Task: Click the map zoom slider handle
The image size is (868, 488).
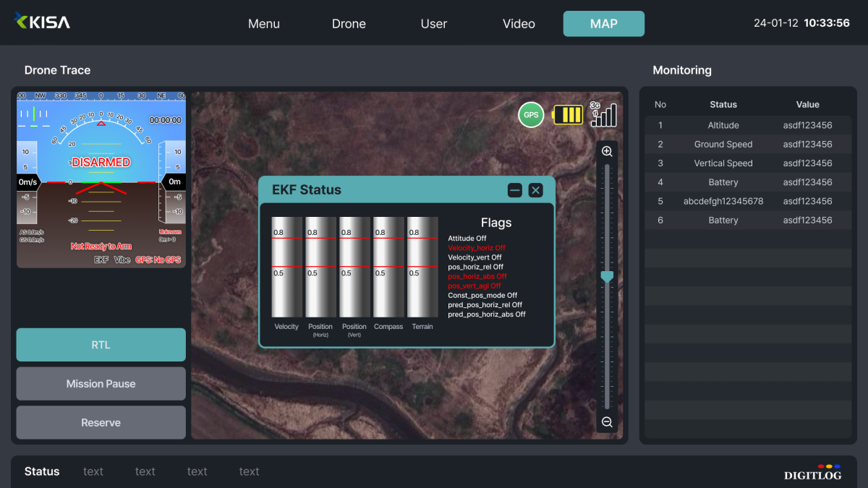Action: click(607, 276)
